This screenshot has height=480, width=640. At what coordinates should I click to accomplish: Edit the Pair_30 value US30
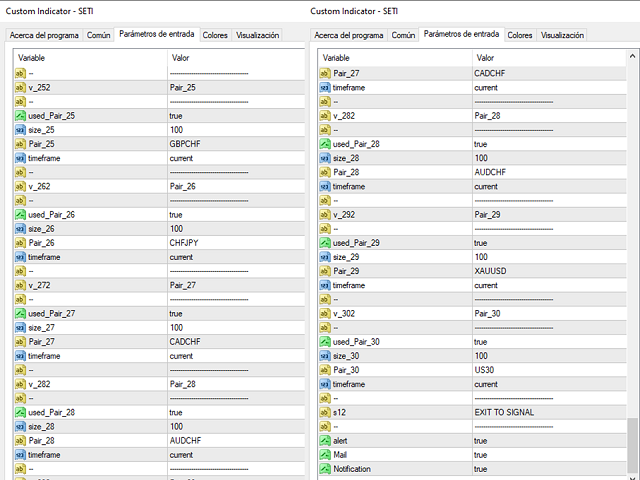point(549,370)
